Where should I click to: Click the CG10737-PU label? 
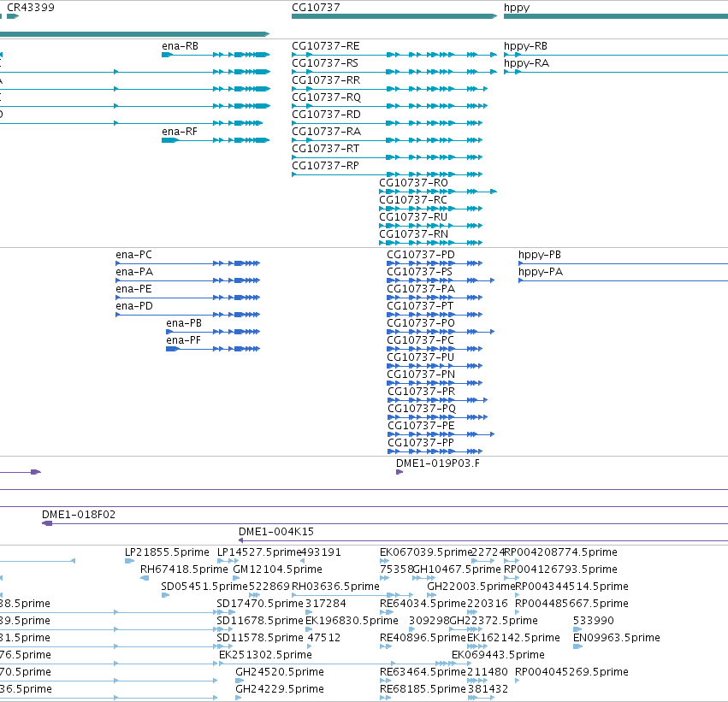pyautogui.click(x=421, y=357)
